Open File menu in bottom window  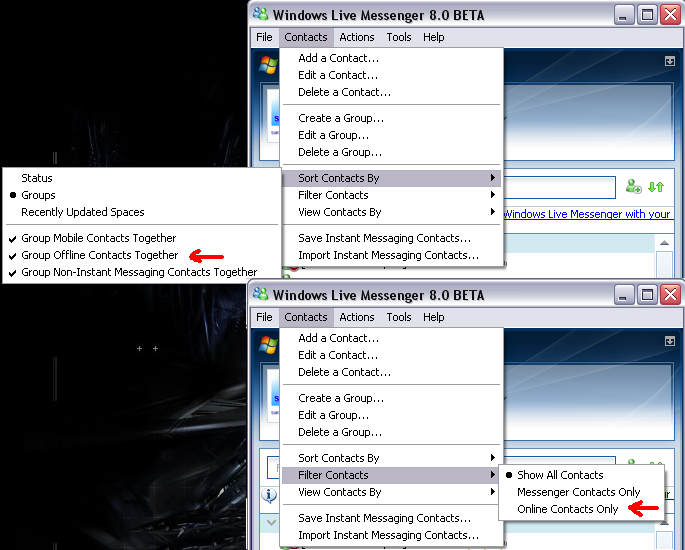(264, 317)
